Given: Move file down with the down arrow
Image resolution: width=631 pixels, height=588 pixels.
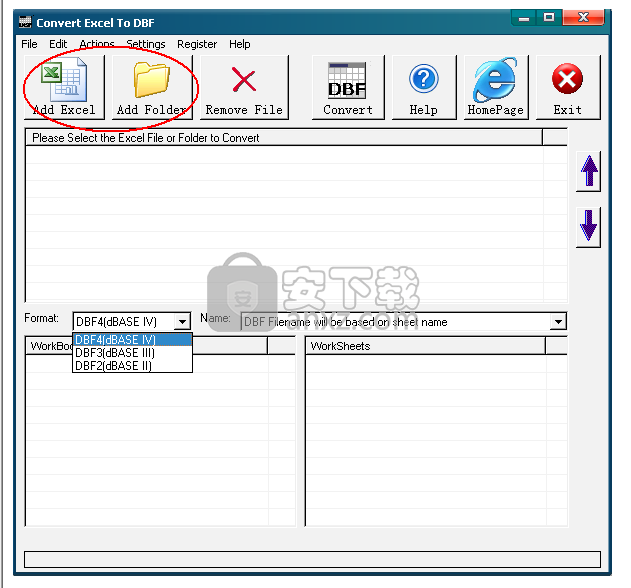Looking at the screenshot, I should pos(588,227).
